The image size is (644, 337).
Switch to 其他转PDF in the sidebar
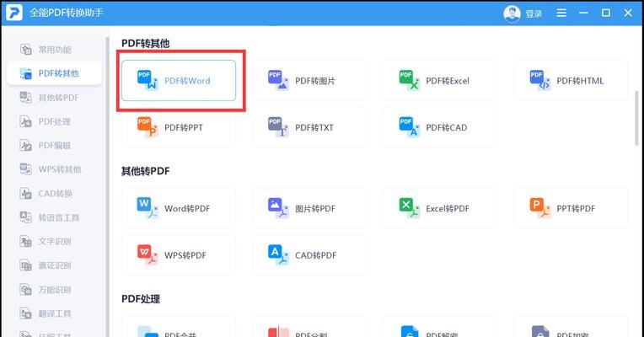tap(54, 98)
